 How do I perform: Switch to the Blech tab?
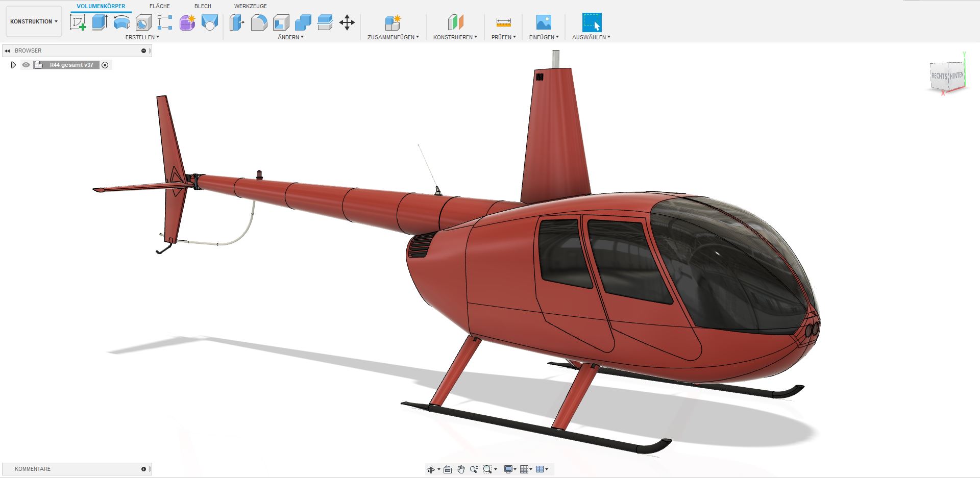(x=203, y=6)
